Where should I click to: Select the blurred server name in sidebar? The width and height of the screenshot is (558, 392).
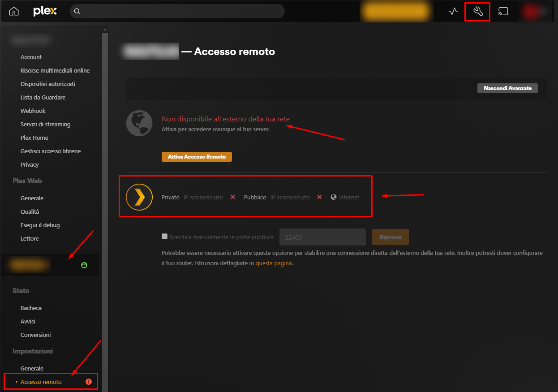pos(30,265)
